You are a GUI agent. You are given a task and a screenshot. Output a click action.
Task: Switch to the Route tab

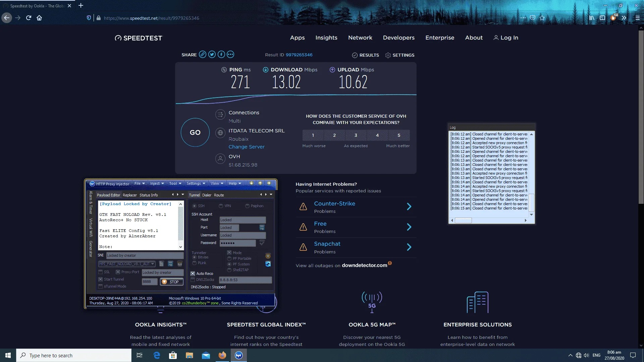click(219, 195)
